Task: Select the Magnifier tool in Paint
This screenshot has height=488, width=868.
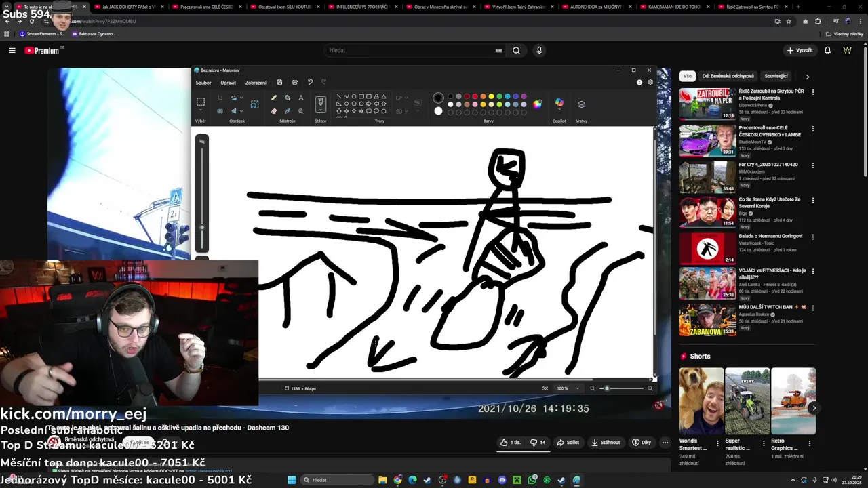Action: pyautogui.click(x=301, y=111)
